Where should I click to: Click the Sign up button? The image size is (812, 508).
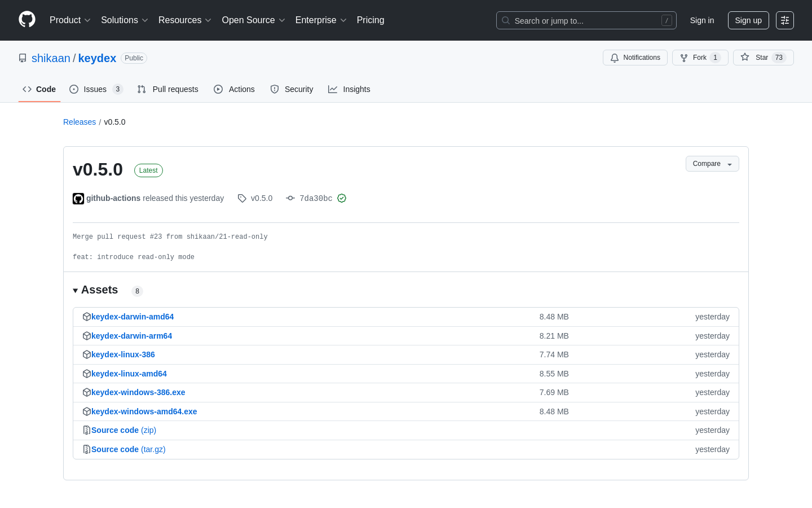748,20
